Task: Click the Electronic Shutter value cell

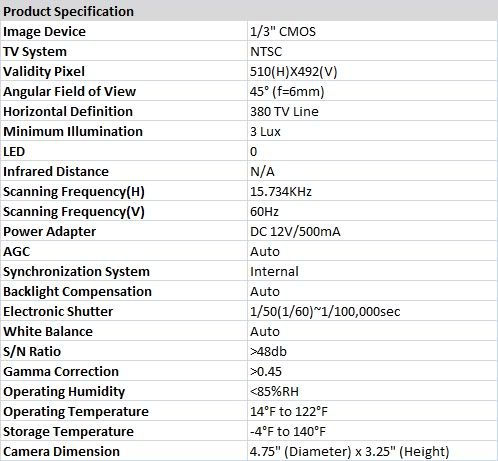Action: pos(372,311)
